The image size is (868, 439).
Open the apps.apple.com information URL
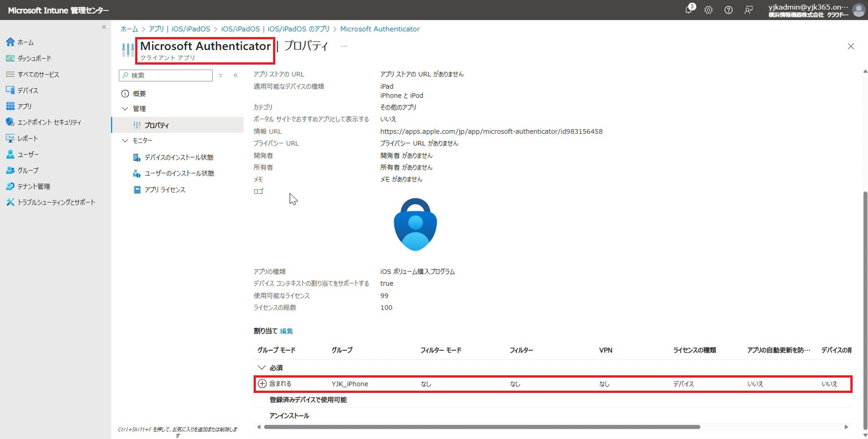coord(491,131)
